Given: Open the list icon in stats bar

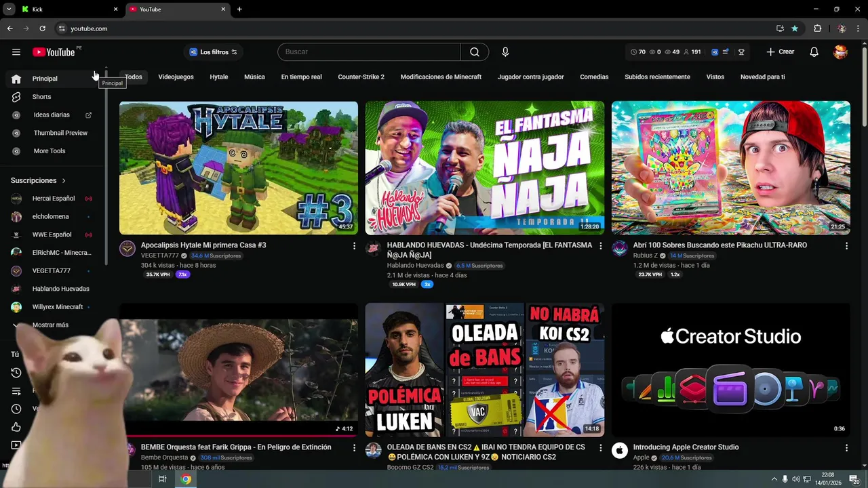Looking at the screenshot, I should [x=726, y=52].
